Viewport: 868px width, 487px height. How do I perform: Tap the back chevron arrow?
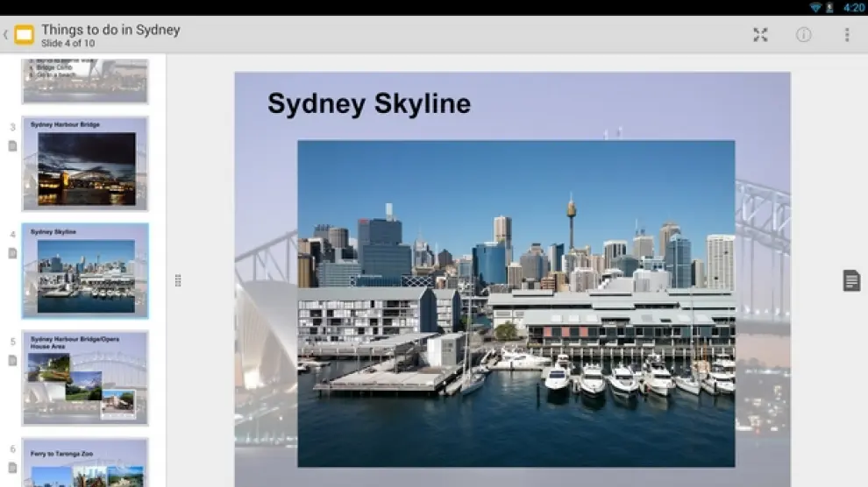coord(5,35)
